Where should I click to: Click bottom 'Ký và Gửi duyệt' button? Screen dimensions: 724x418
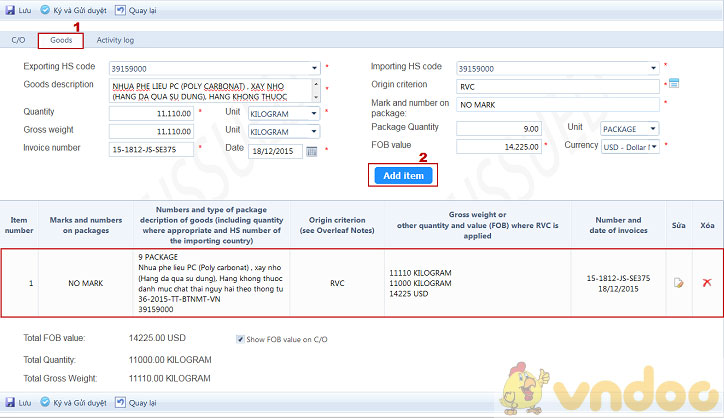click(x=72, y=403)
